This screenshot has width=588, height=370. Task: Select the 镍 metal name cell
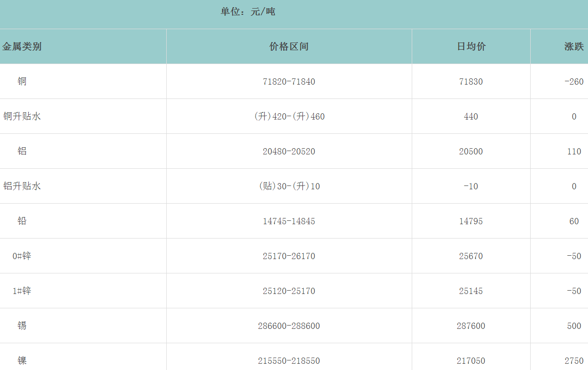click(22, 360)
